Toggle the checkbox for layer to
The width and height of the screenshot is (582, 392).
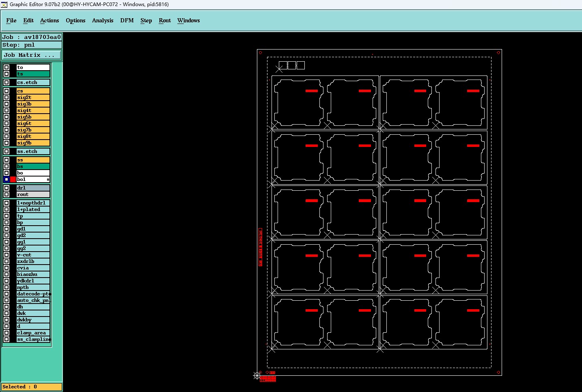click(6, 67)
